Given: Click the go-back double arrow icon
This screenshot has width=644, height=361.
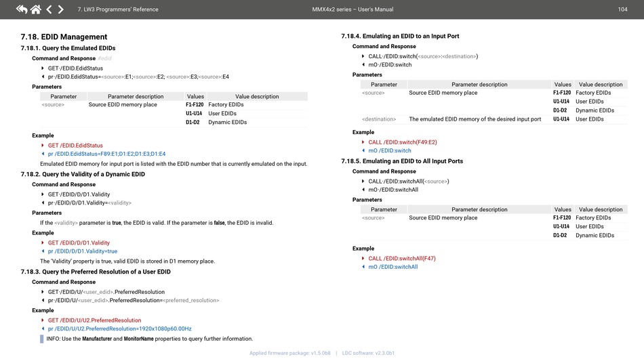Looking at the screenshot, I should [22, 9].
